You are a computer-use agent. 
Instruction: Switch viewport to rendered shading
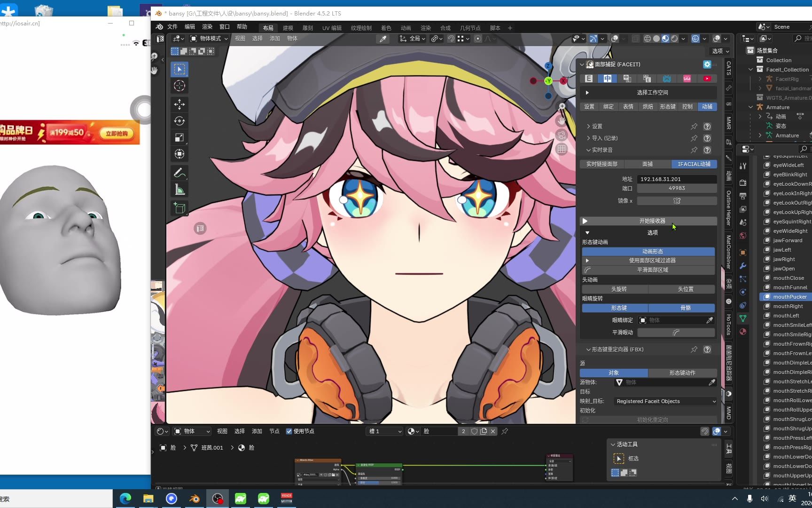[x=674, y=39]
